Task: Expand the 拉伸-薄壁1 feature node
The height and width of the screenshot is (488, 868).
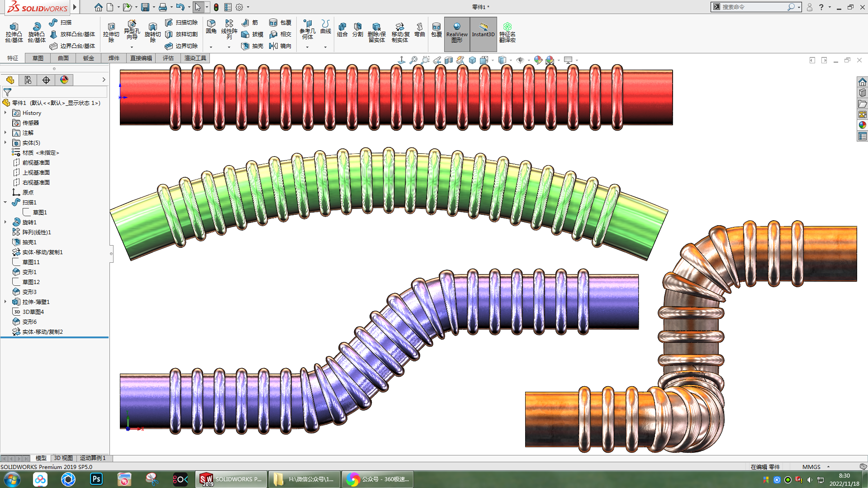Action: [5, 302]
